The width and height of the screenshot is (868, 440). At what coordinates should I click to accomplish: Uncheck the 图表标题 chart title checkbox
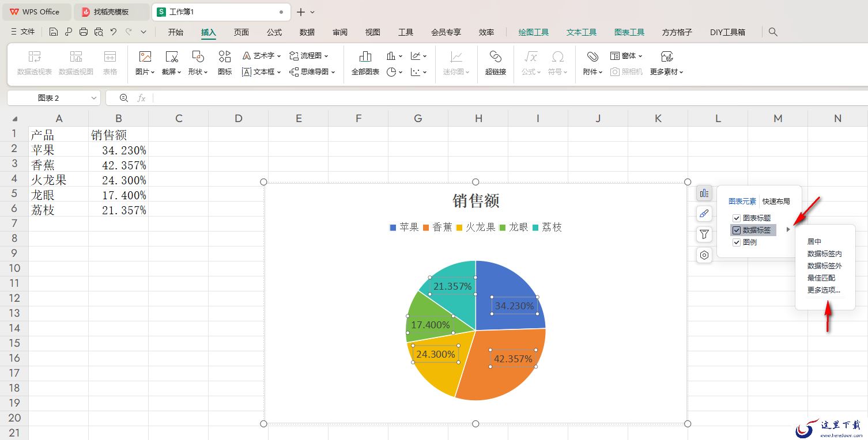(x=737, y=218)
